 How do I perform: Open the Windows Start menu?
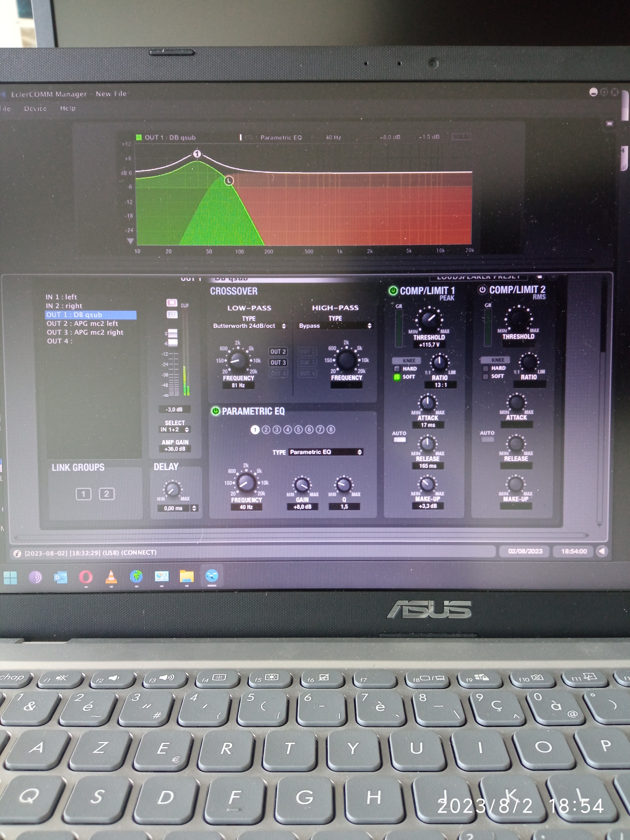coord(10,577)
